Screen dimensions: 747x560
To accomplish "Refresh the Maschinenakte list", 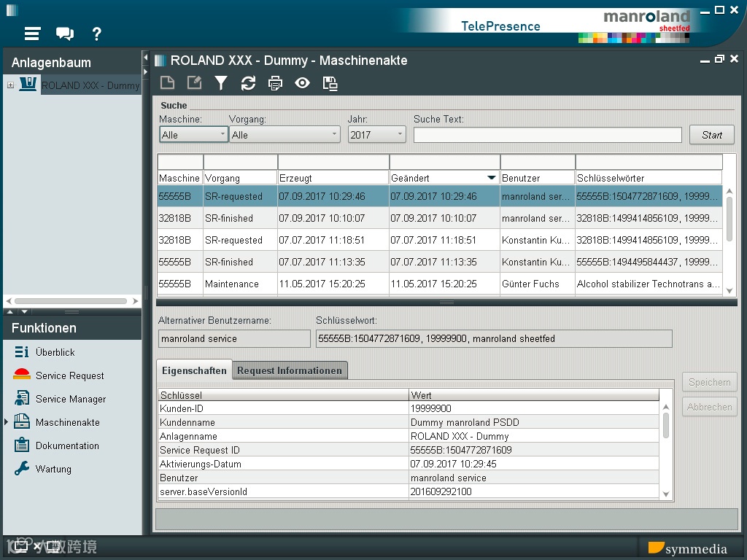I will 248,83.
